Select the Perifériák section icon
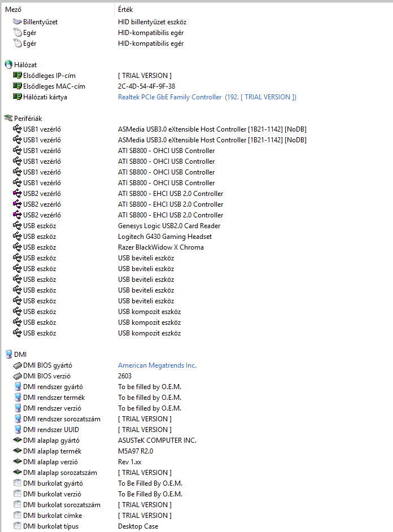This screenshot has height=532, width=393. pos(8,118)
